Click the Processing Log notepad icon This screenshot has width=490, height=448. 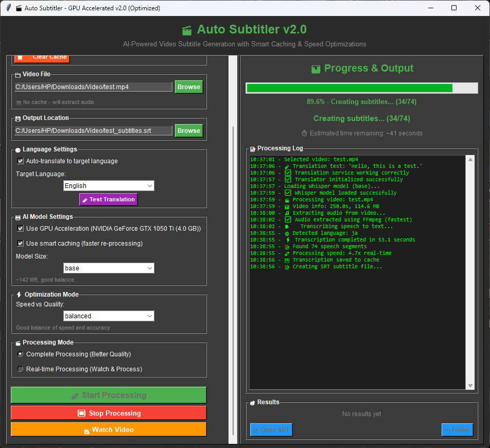point(253,149)
